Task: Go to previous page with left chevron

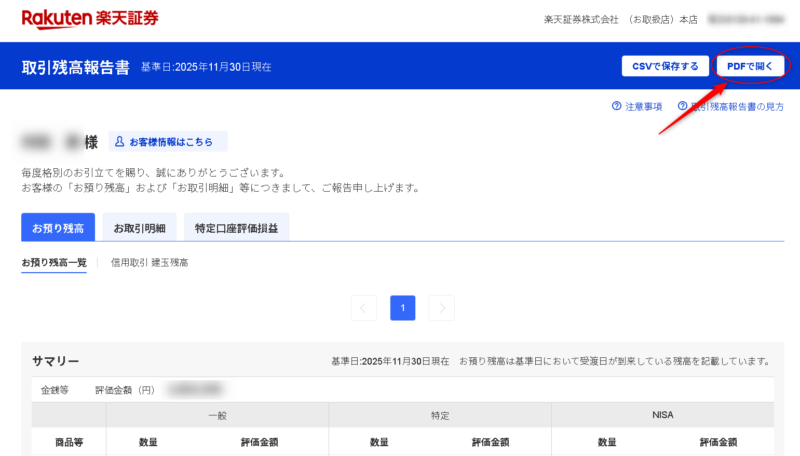Action: tap(365, 308)
